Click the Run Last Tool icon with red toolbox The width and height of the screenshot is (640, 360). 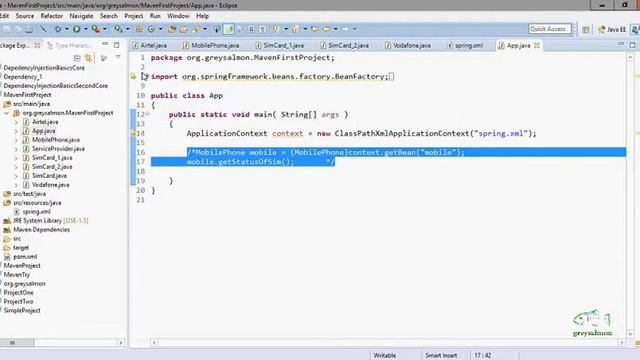96,29
